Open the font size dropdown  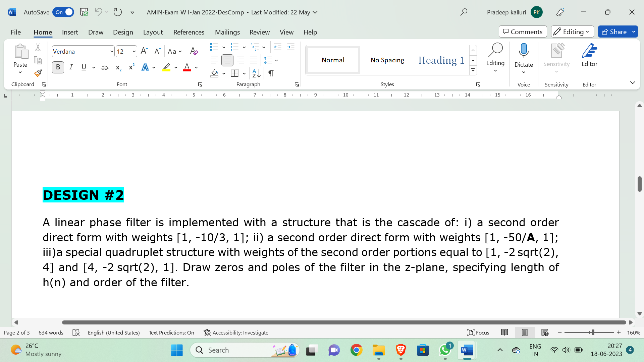[x=134, y=51]
